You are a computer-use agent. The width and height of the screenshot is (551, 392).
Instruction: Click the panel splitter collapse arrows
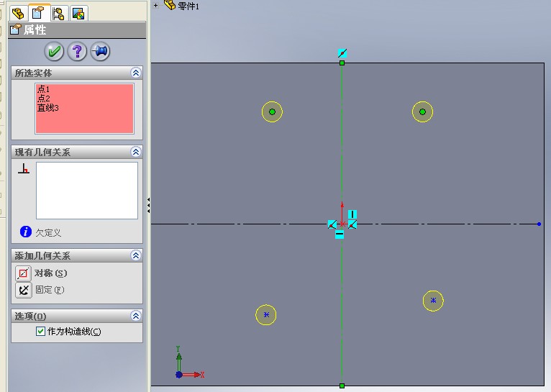click(149, 205)
